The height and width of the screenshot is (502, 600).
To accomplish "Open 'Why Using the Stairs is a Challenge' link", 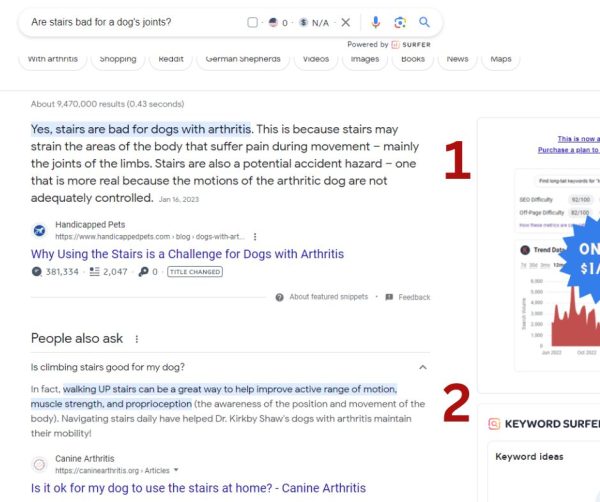I will [x=187, y=254].
